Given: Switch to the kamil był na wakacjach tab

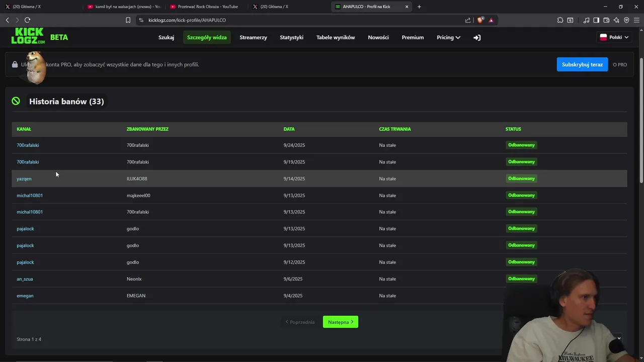Looking at the screenshot, I should click(x=124, y=7).
